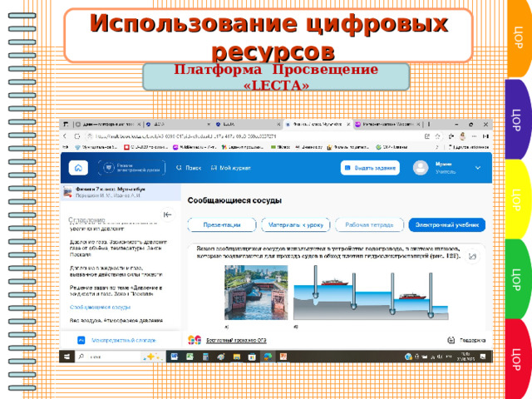This screenshot has height=399, width=532.
Task: Click the favorites star icon in address bar
Action: pos(438,136)
